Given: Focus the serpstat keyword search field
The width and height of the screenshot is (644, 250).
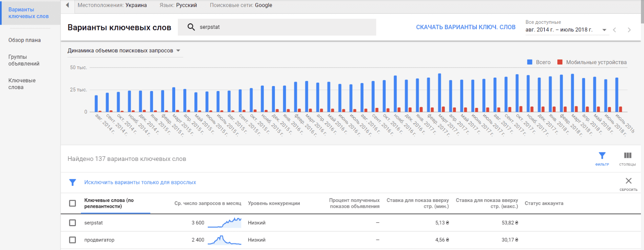Looking at the screenshot, I should (x=277, y=27).
